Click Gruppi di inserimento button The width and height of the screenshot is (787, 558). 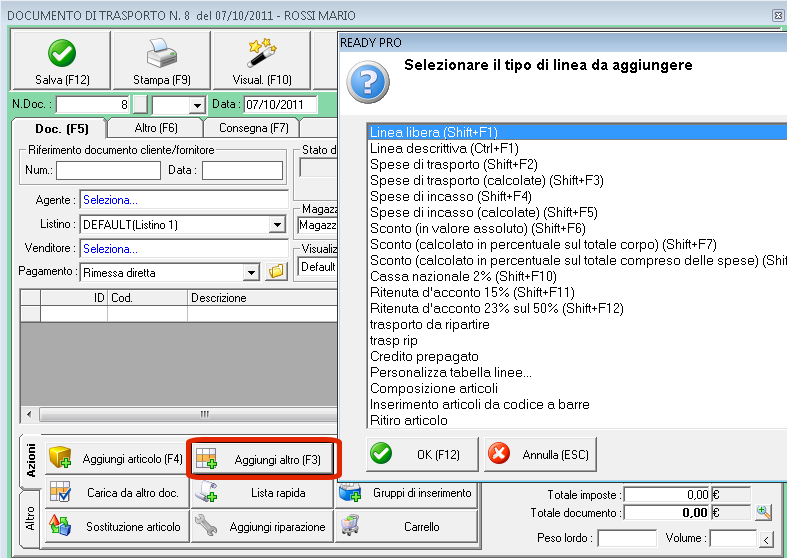click(x=407, y=493)
